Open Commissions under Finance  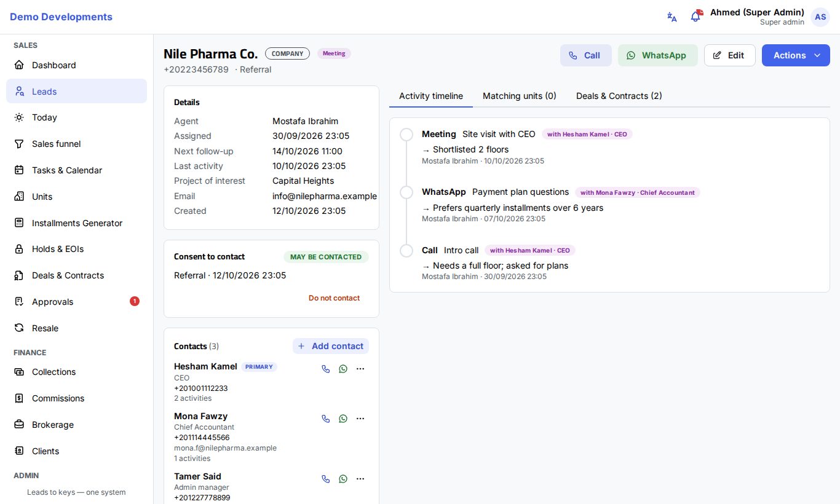[76, 398]
